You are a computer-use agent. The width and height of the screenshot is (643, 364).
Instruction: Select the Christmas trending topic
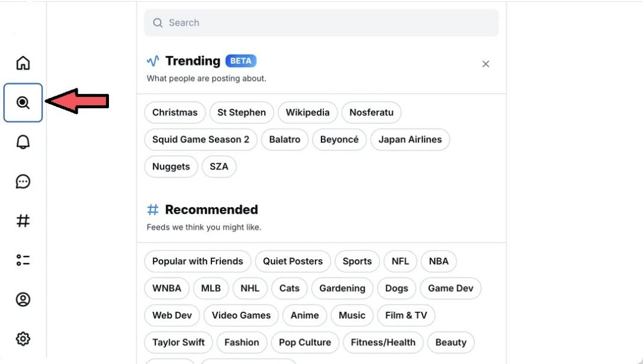click(175, 113)
